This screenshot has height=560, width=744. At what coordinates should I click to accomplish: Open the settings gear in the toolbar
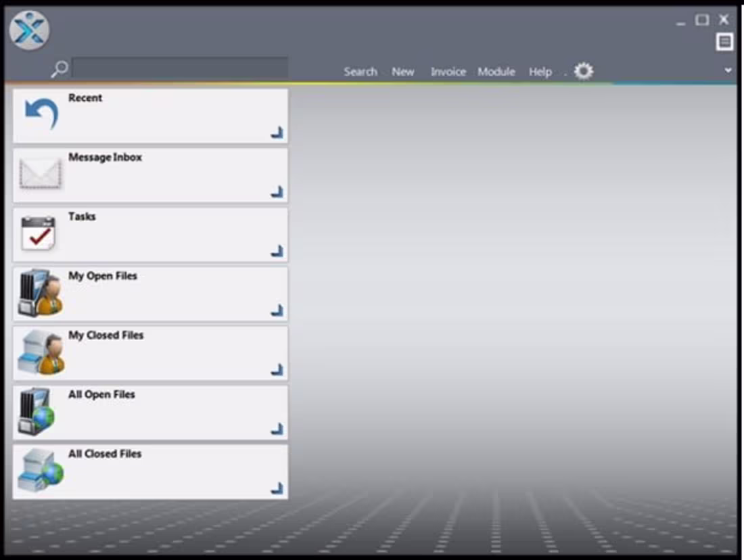(x=583, y=70)
